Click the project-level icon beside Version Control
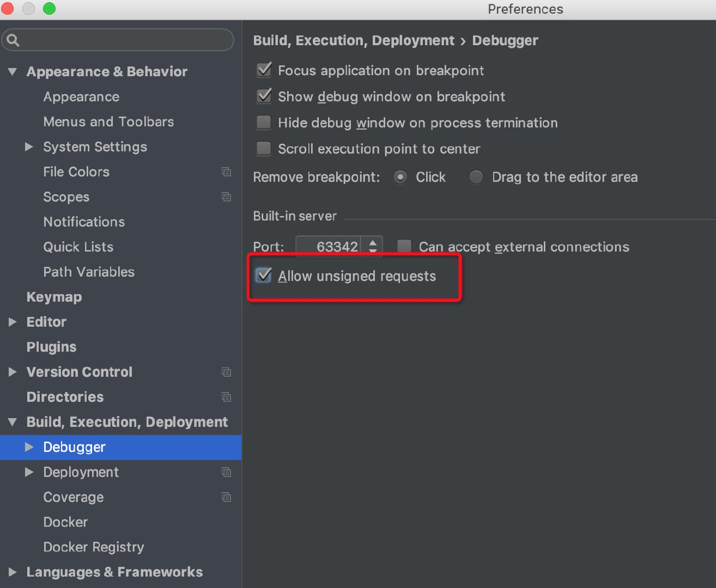Viewport: 716px width, 588px height. point(226,372)
